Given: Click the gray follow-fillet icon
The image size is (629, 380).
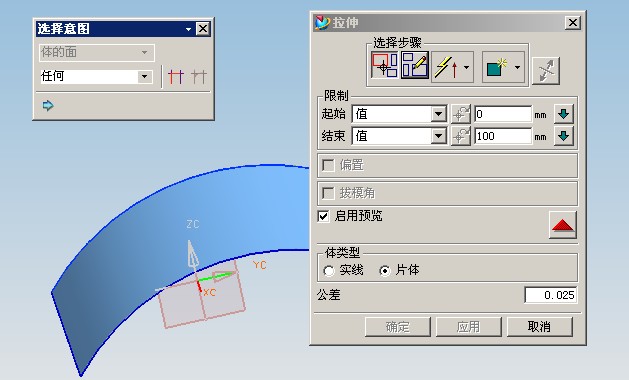Looking at the screenshot, I should pyautogui.click(x=199, y=76).
